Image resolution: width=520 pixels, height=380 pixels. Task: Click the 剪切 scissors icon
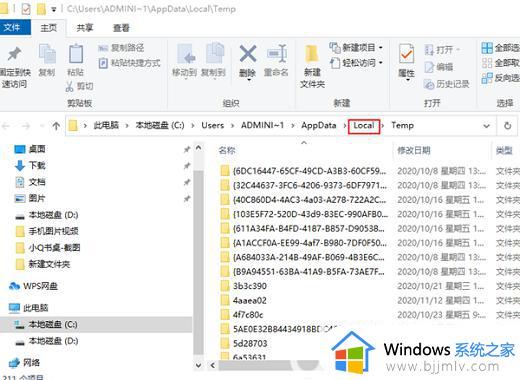point(70,87)
